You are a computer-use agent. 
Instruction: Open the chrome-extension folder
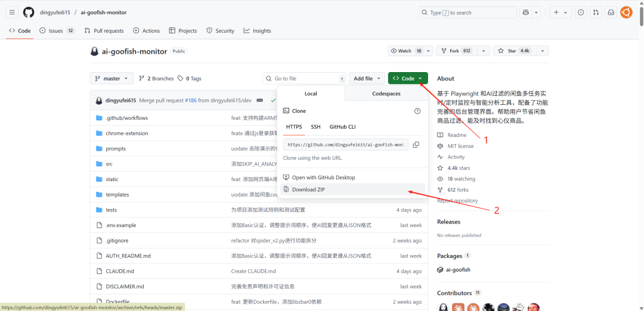[126, 133]
